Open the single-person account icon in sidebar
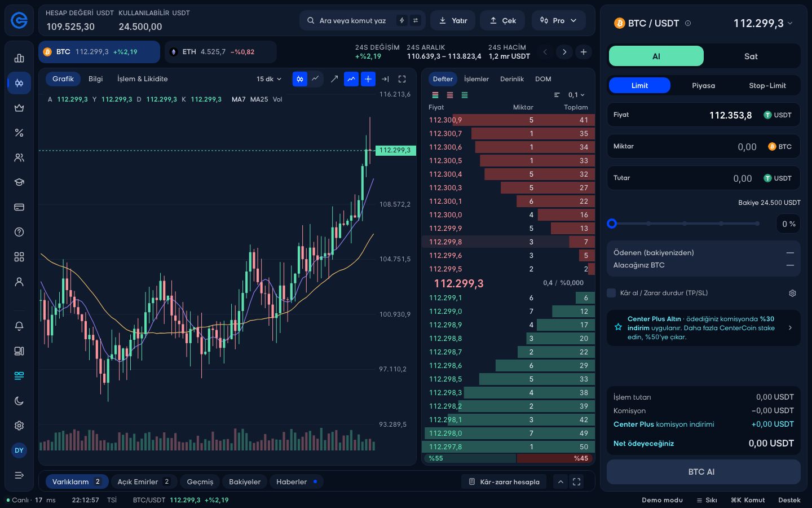812x508 pixels. (x=19, y=282)
